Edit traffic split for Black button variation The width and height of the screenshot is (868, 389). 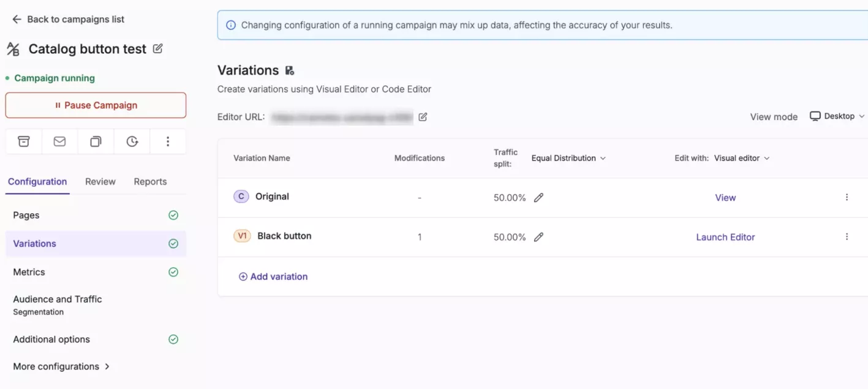click(538, 237)
